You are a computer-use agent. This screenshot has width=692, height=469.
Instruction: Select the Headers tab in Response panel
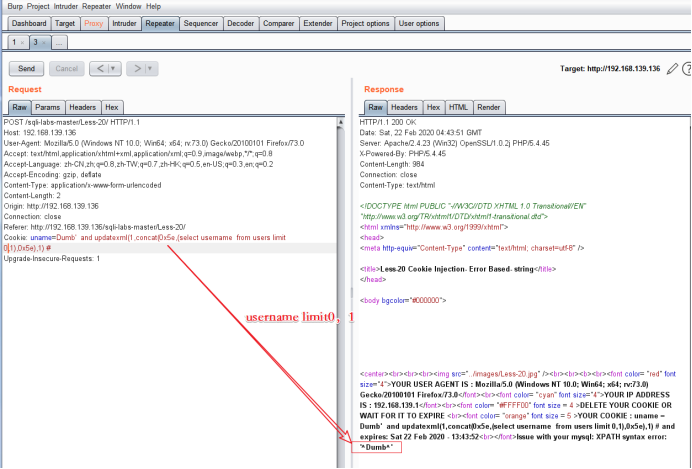404,107
